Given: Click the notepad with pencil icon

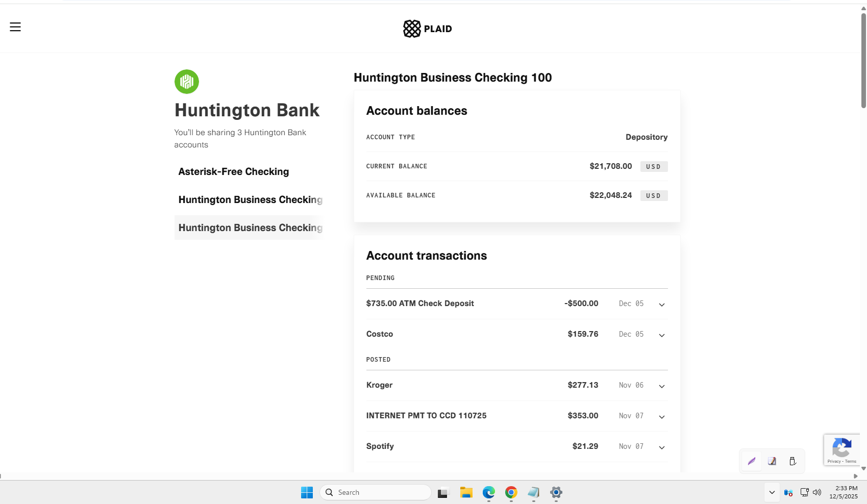Looking at the screenshot, I should 772,461.
